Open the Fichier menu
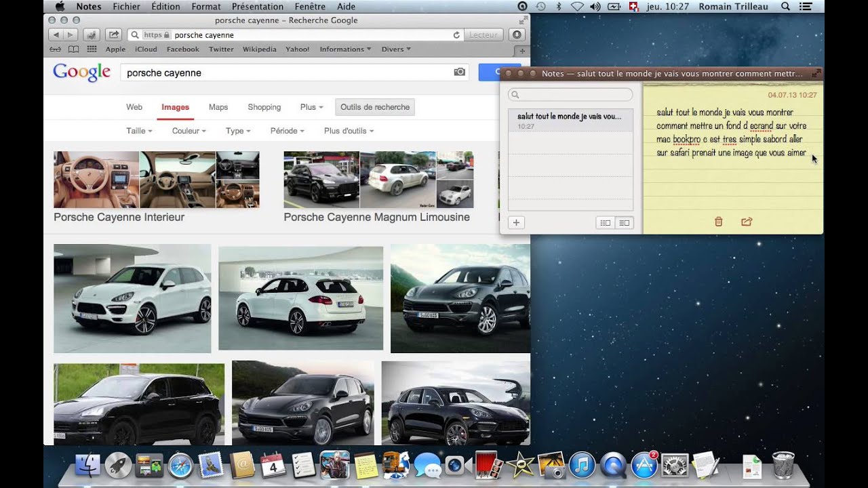868x488 pixels. pyautogui.click(x=127, y=6)
